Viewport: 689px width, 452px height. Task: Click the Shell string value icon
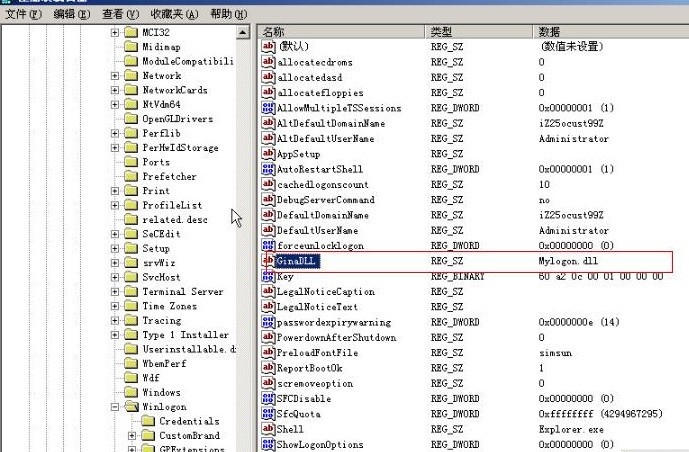(268, 429)
